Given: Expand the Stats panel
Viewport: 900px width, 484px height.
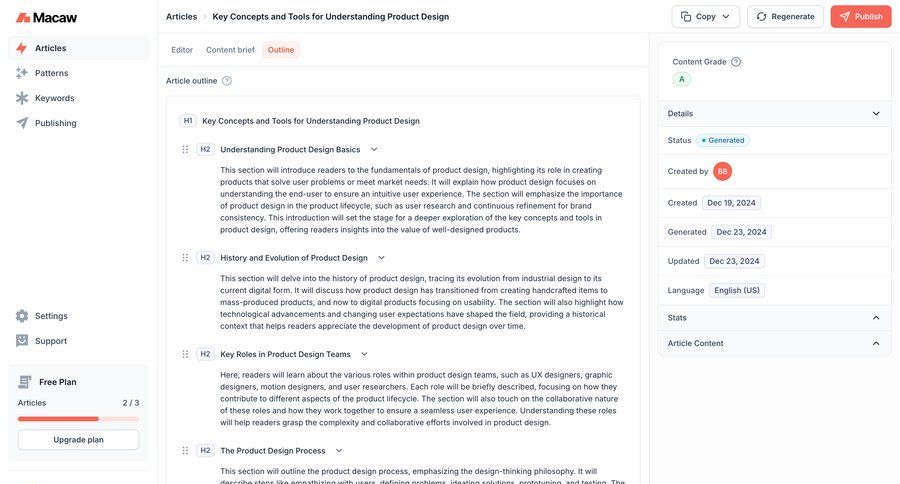Looking at the screenshot, I should click(876, 318).
